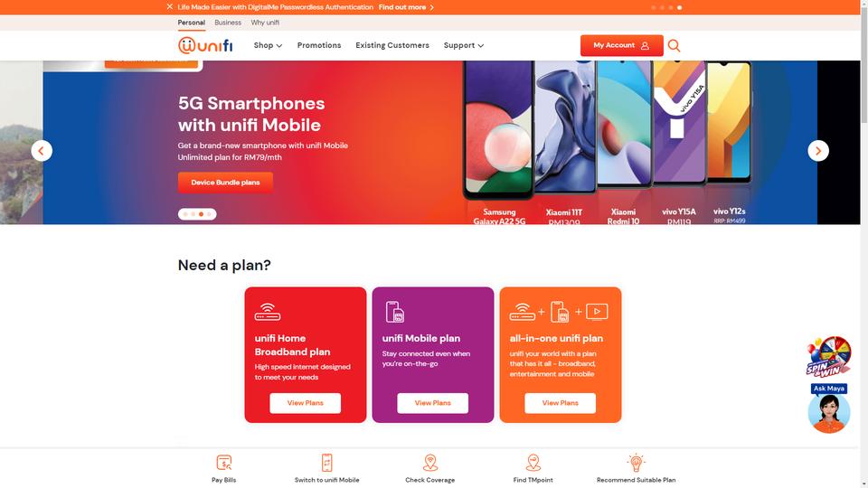The height and width of the screenshot is (488, 868).
Task: Select the last hero carousel dot
Action: [x=209, y=214]
